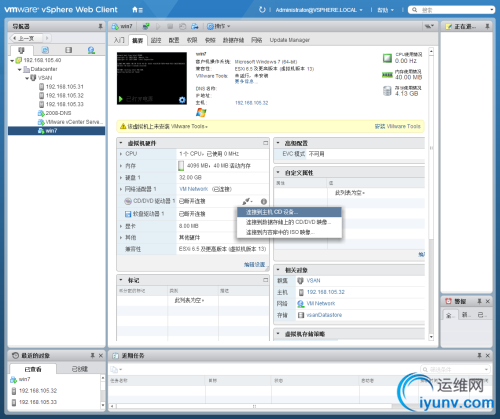500x419 pixels.
Task: Open the Administrator@VSPHERE.LOCAL user dropdown
Action: tap(319, 10)
